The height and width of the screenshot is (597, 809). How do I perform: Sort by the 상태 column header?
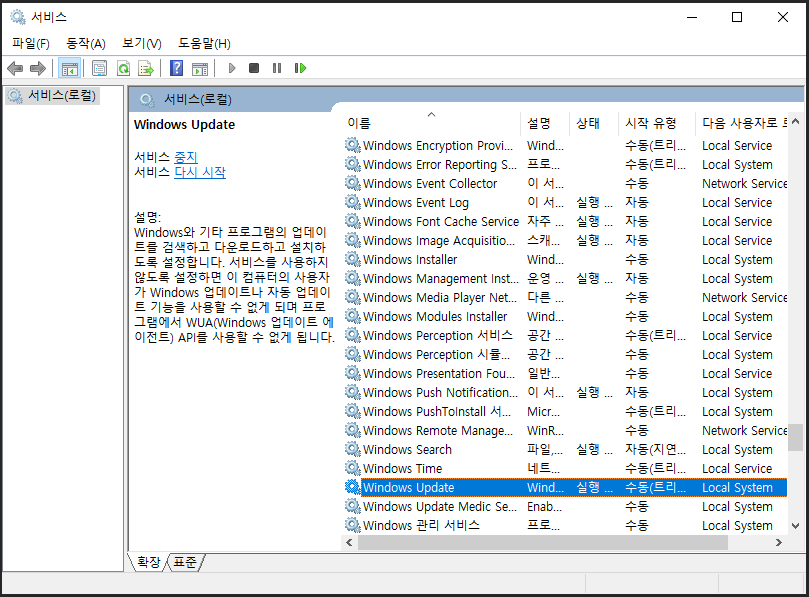coord(593,123)
